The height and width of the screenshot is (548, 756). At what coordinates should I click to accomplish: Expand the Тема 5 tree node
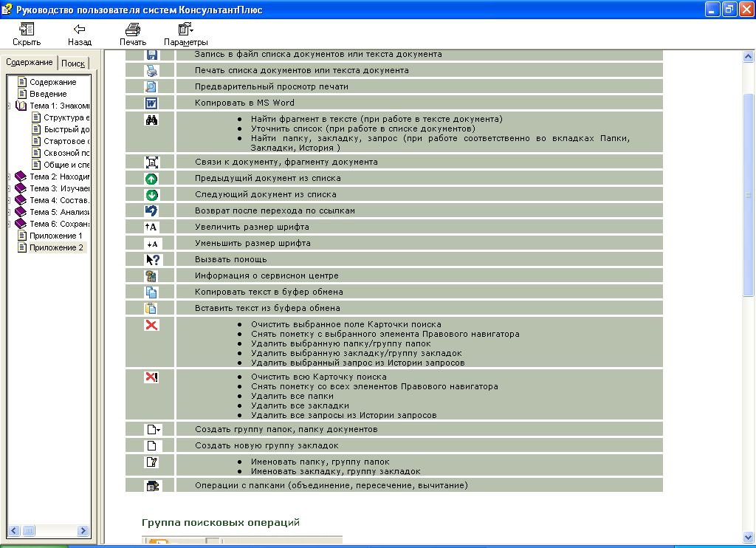[x=9, y=212]
